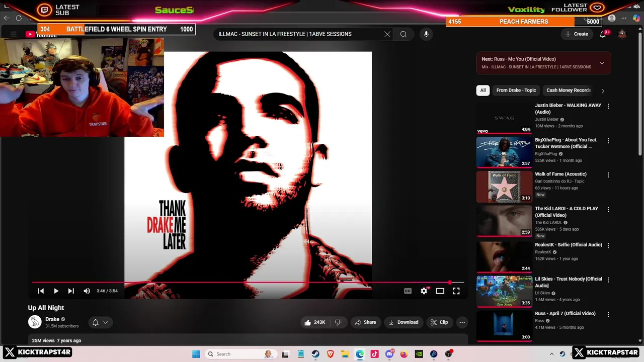
Task: Open player settings gear
Action: coord(424,291)
